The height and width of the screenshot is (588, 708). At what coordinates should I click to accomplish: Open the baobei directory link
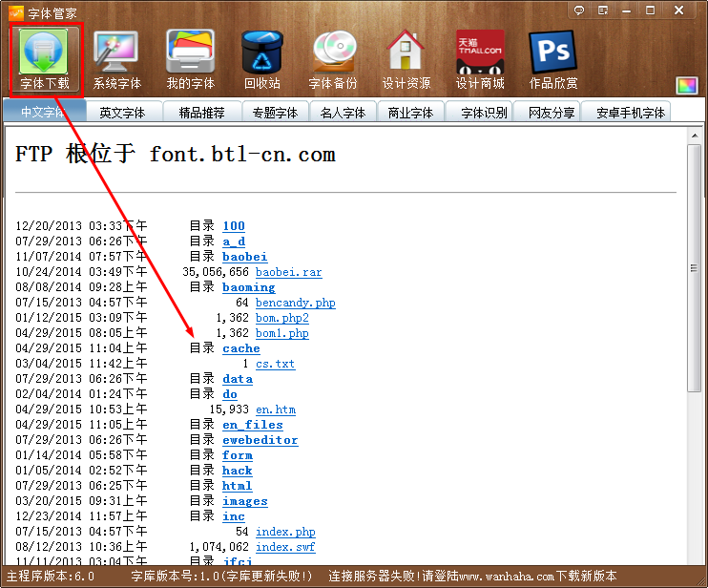244,257
